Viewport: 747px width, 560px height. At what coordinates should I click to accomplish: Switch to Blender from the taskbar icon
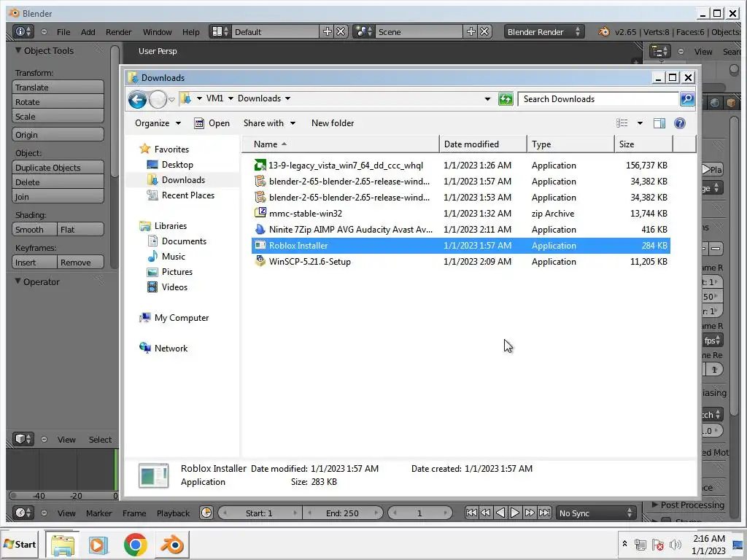(x=172, y=544)
